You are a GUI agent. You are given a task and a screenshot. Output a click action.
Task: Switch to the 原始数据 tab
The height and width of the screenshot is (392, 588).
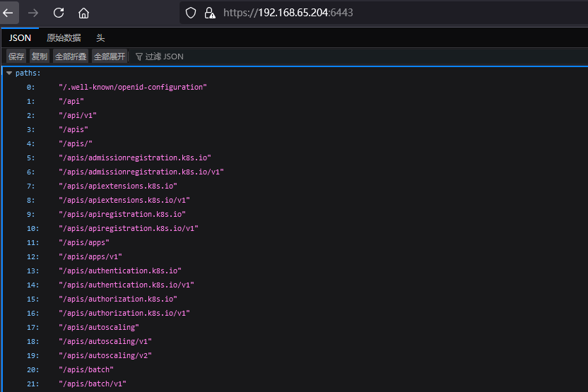coord(64,38)
